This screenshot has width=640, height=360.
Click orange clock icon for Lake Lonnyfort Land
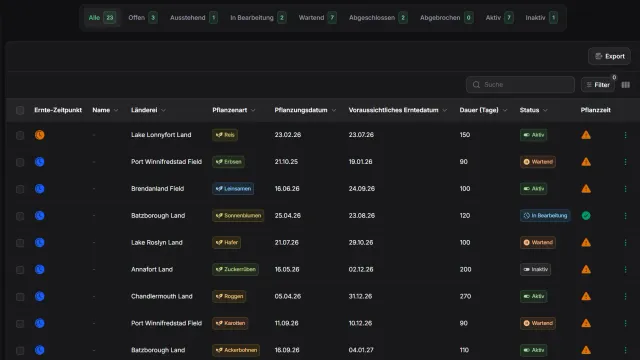[x=40, y=135]
